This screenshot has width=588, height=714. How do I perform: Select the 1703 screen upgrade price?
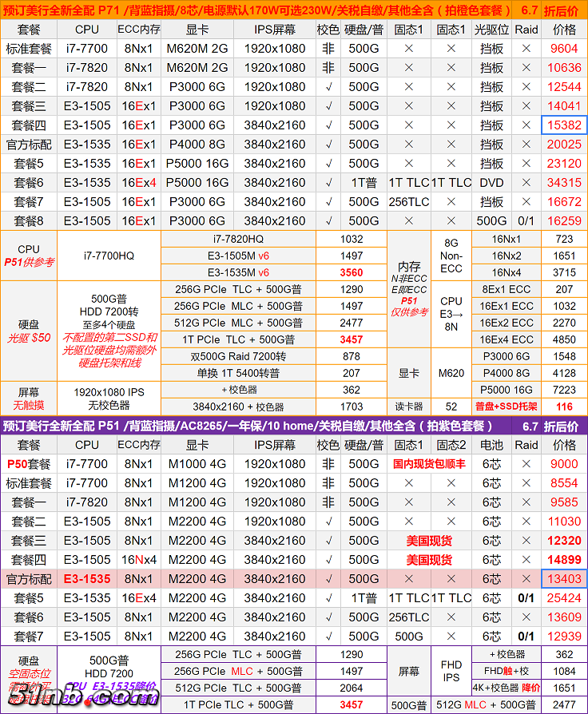[352, 407]
